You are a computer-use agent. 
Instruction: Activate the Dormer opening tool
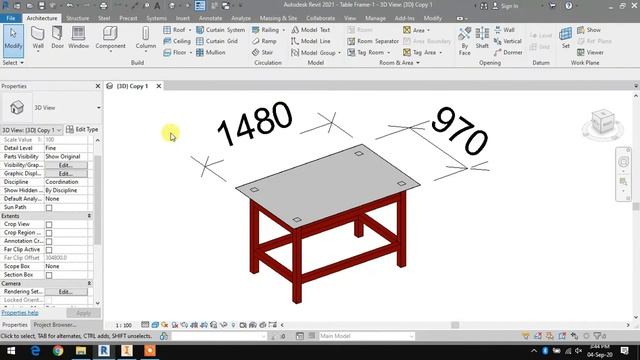(508, 52)
